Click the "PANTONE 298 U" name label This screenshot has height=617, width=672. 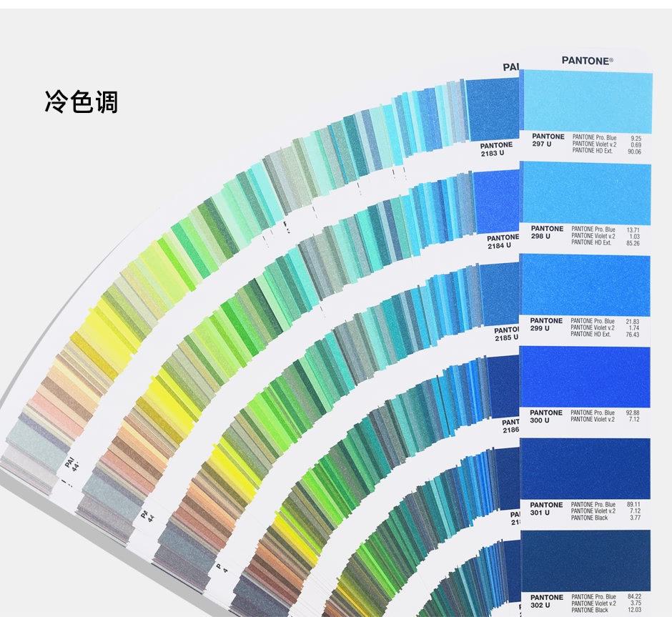(x=547, y=232)
